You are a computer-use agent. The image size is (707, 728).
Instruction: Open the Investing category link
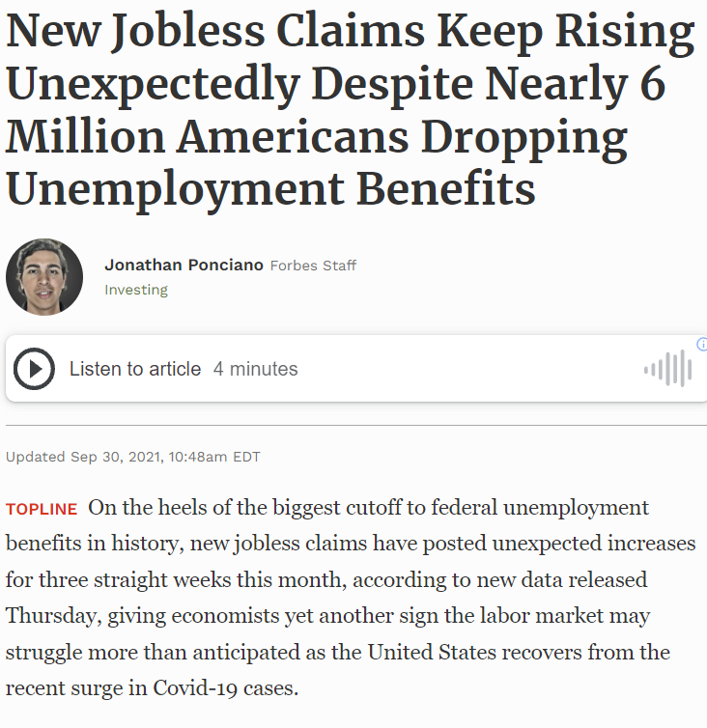point(136,290)
